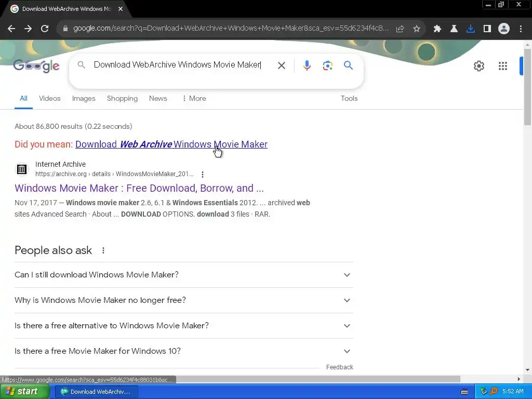Image resolution: width=532 pixels, height=399 pixels.
Task: Open Google quick settings gear
Action: point(478,66)
